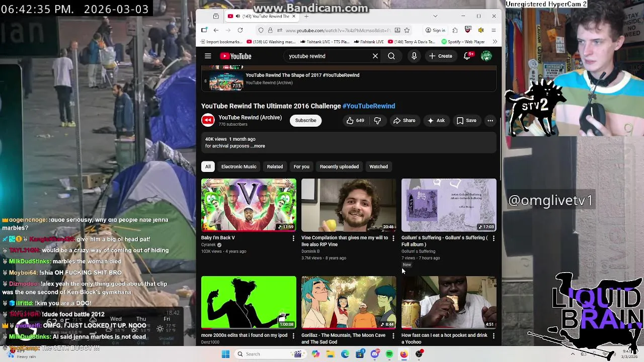Select the For you chip
Image resolution: width=644 pixels, height=362 pixels.
(301, 167)
